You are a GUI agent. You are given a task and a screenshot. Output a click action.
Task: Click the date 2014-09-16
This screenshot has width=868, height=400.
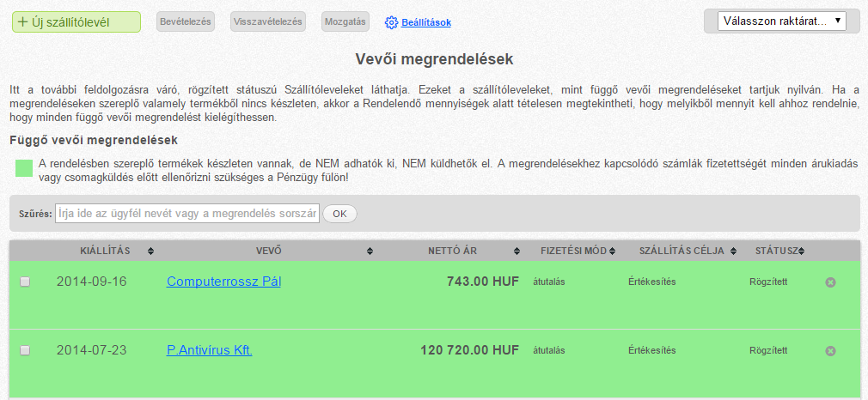[x=91, y=282]
